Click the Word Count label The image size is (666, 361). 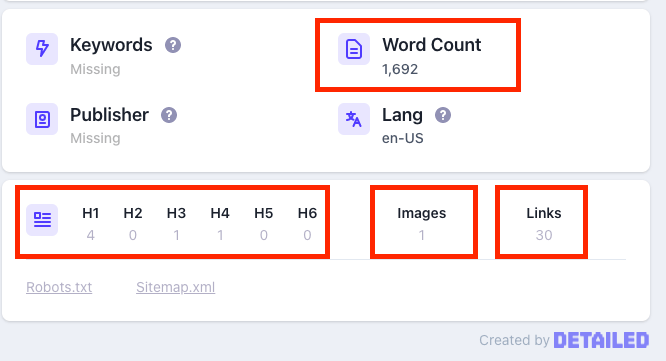pos(432,45)
